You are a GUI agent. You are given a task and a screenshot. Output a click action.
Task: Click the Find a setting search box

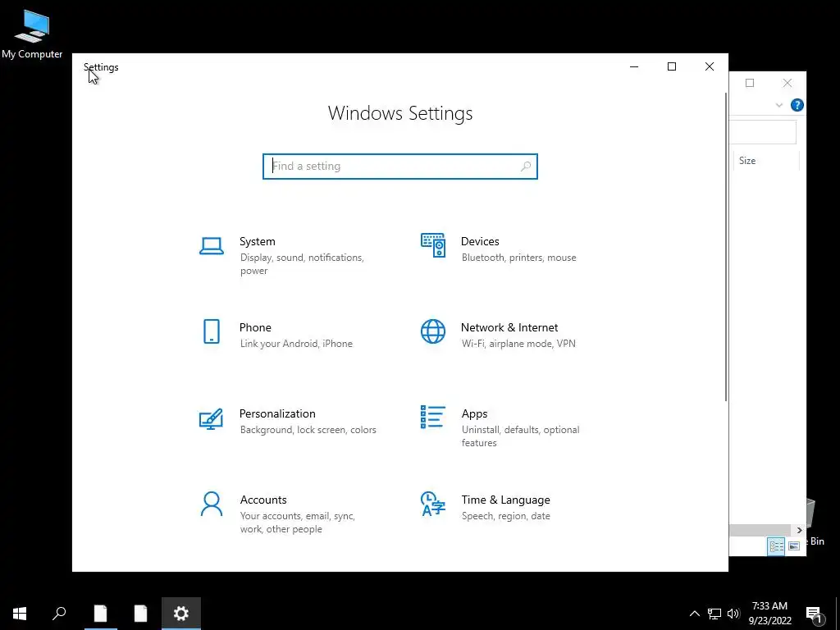(400, 167)
